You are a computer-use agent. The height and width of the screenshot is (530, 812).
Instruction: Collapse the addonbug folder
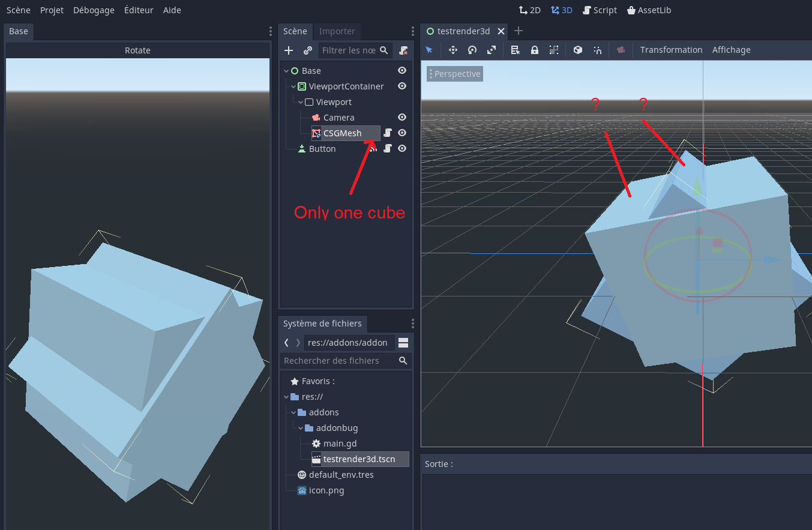coord(301,428)
